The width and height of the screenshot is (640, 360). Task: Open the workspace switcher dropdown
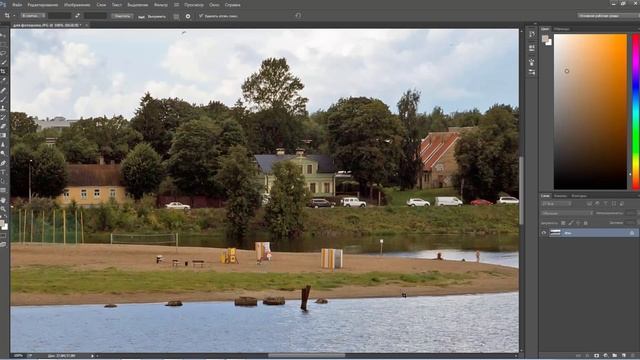pos(608,16)
